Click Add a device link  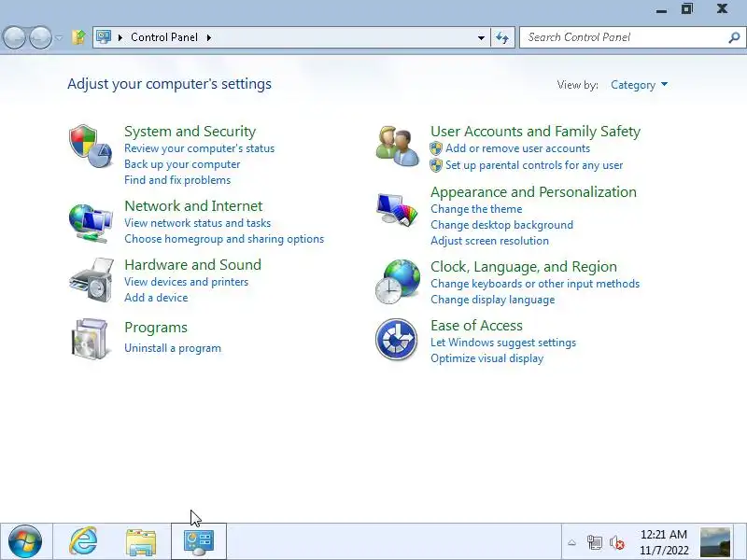point(156,298)
